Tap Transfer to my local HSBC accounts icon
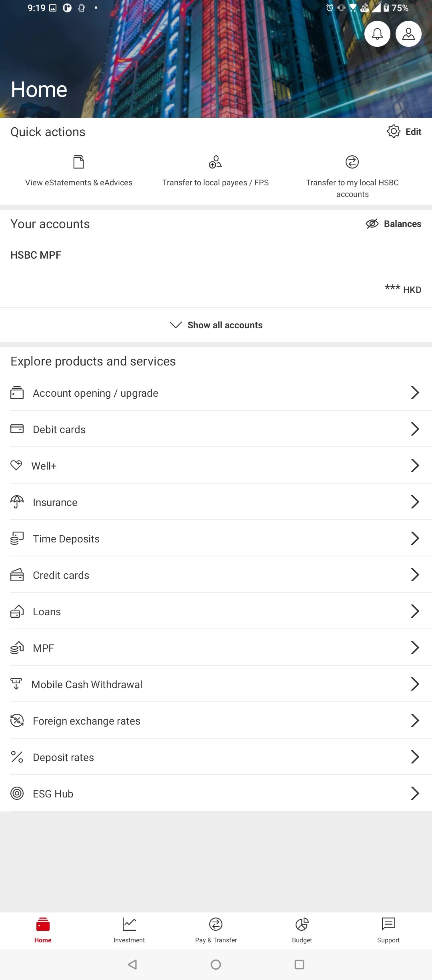432x980 pixels. tap(352, 162)
